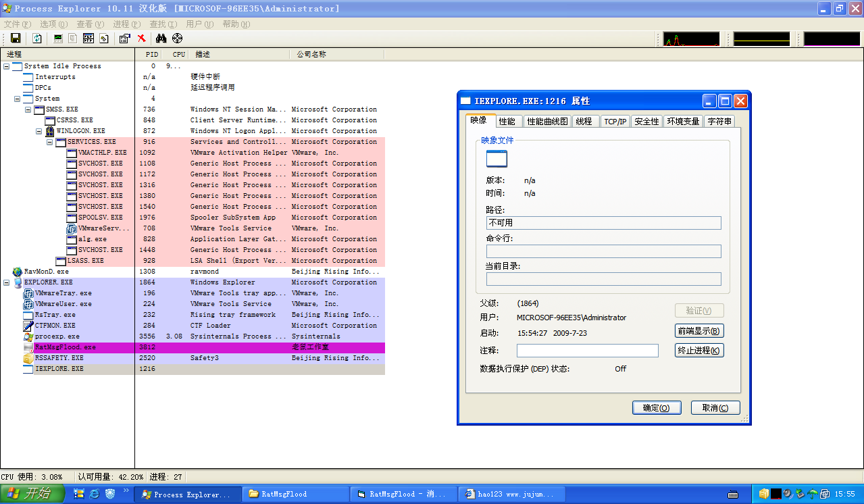Click into the 注释 comment input field
The height and width of the screenshot is (504, 864).
pos(588,351)
